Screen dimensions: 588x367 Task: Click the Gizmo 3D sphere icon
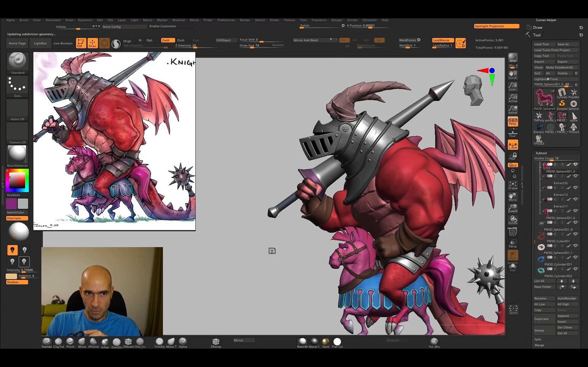116,44
